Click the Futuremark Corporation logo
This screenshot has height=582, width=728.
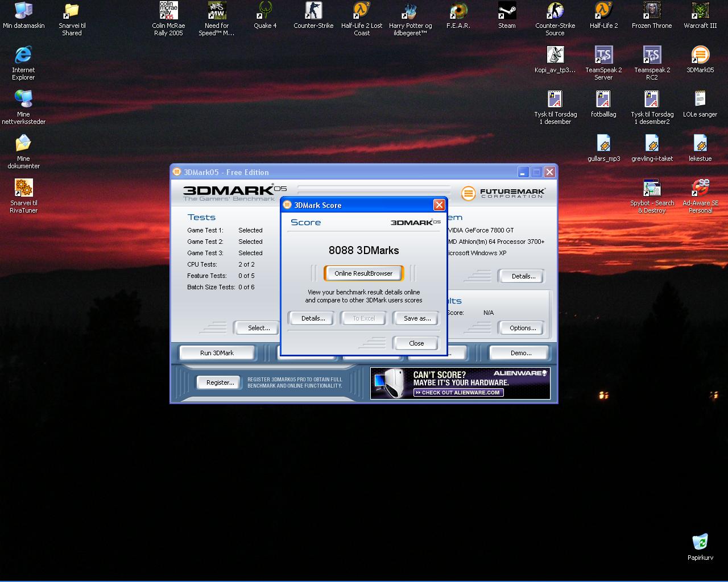[503, 193]
